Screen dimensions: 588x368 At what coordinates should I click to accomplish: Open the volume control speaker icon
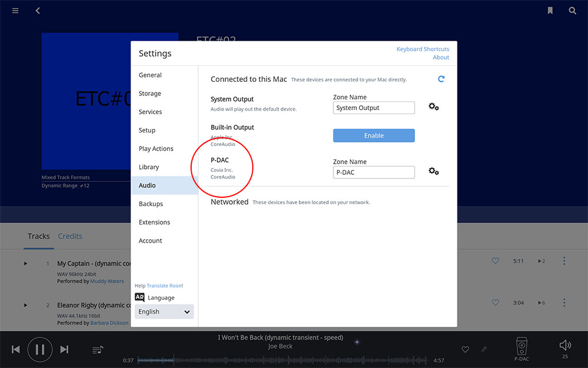564,346
